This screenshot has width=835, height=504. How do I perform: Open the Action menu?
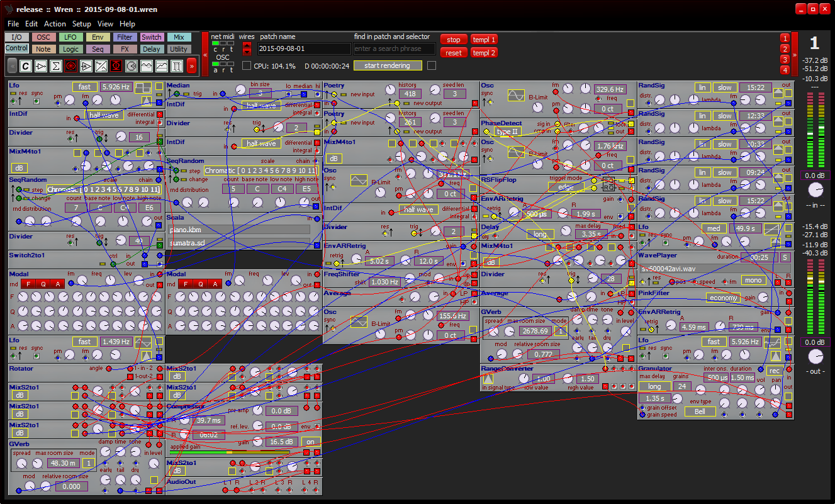point(55,23)
